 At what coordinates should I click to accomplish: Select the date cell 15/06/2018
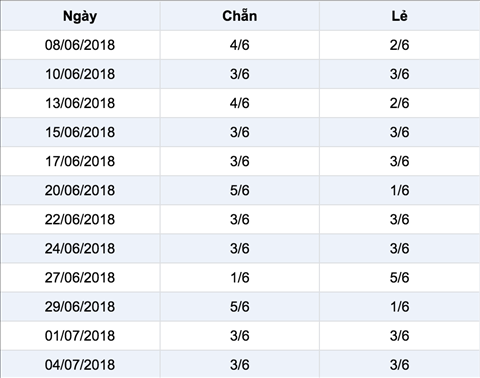pos(80,132)
